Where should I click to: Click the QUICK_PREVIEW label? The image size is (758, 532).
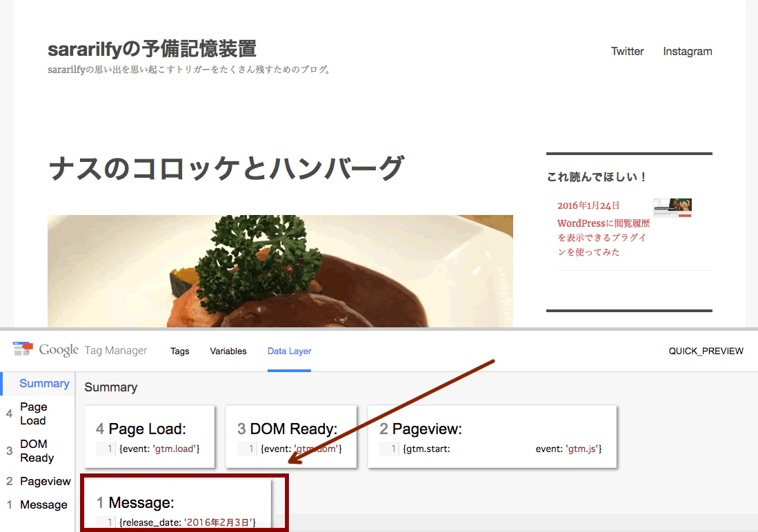(x=706, y=351)
